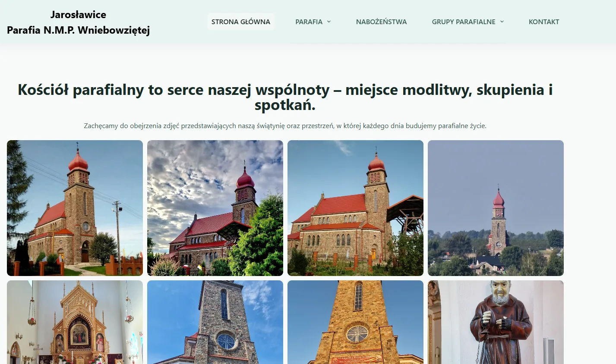Open church photo with wooden shelter roof
This screenshot has width=616, height=364.
pos(355,208)
